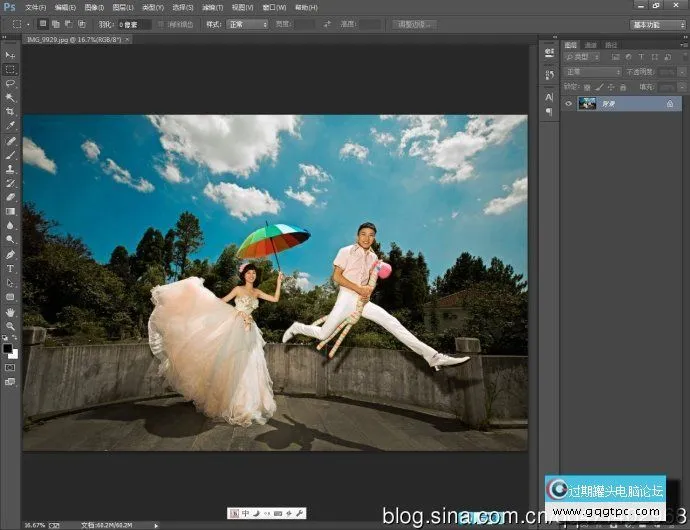Select the Lasso tool
The height and width of the screenshot is (530, 690).
(11, 84)
